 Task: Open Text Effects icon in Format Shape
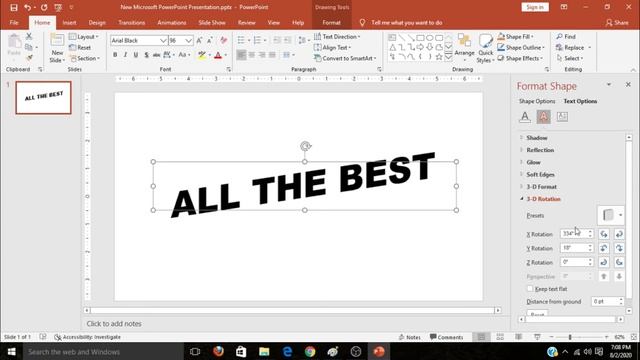tap(543, 117)
